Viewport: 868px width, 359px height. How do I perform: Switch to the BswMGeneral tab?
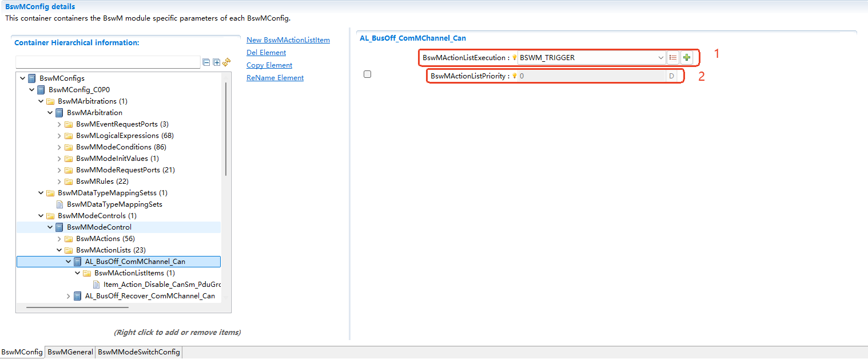pos(69,352)
